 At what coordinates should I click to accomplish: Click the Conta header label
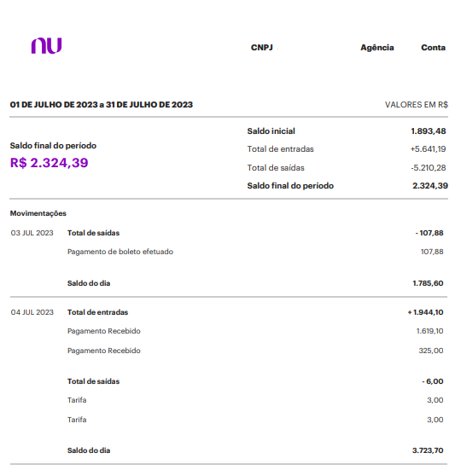coord(433,48)
